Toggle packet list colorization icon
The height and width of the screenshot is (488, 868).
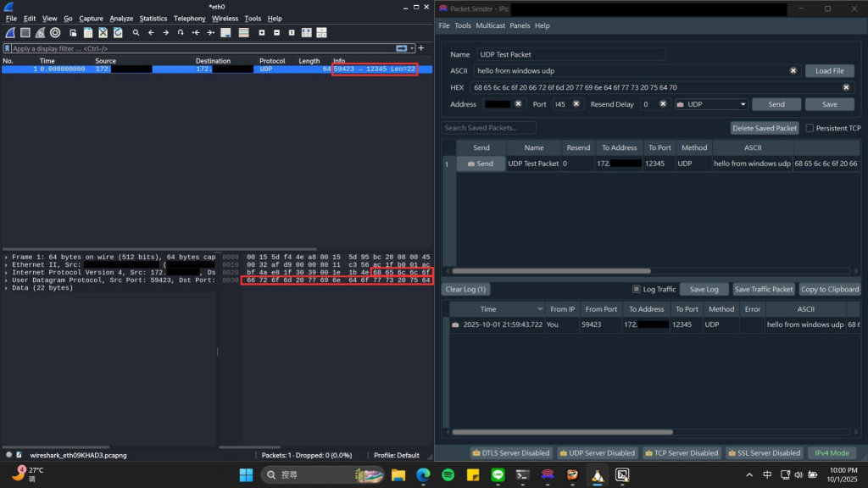(243, 33)
